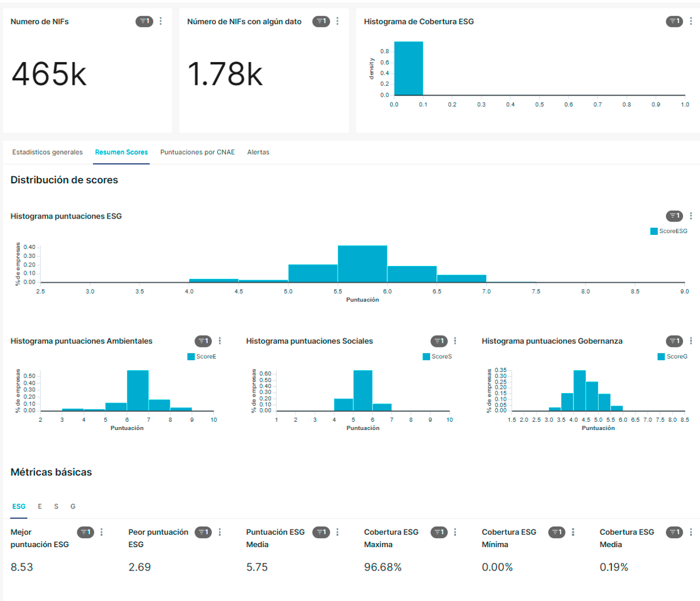Open the Puntuaciones por CNAE tab
The image size is (700, 601).
[197, 152]
